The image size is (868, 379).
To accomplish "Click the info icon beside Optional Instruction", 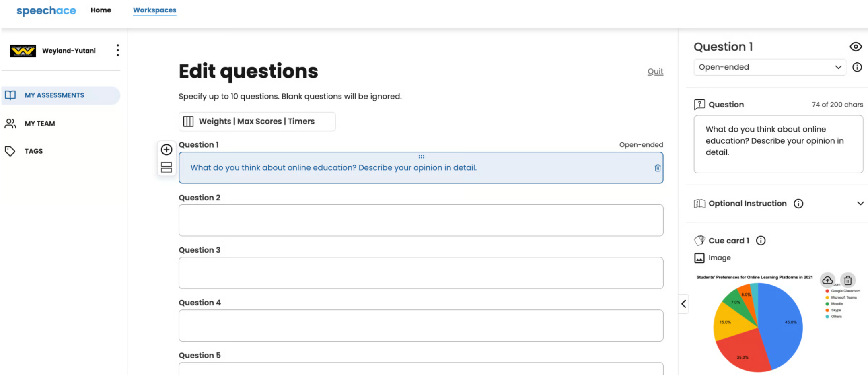I will pos(798,204).
